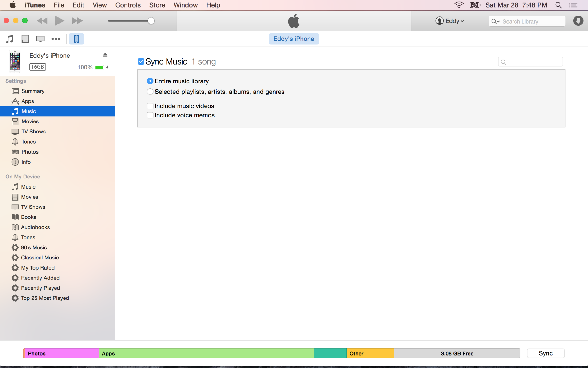The image size is (588, 368).
Task: Open the Movies library view icon
Action: point(25,39)
